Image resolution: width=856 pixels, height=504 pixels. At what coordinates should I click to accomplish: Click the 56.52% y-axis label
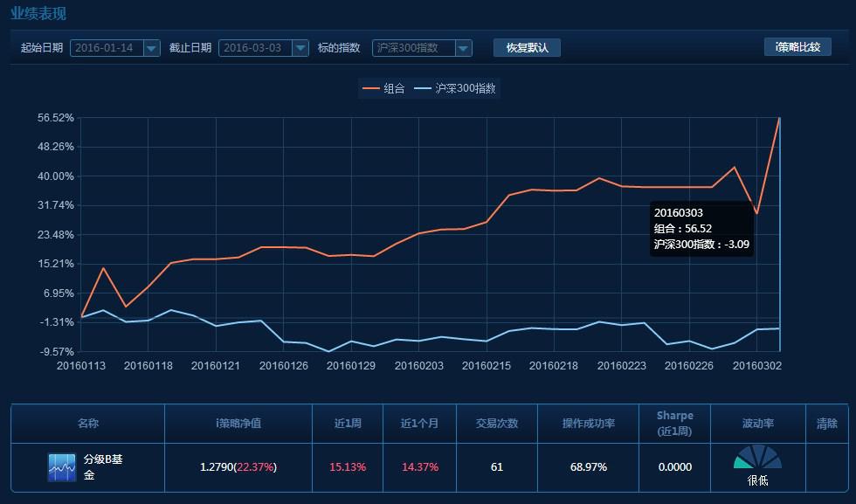(56, 118)
